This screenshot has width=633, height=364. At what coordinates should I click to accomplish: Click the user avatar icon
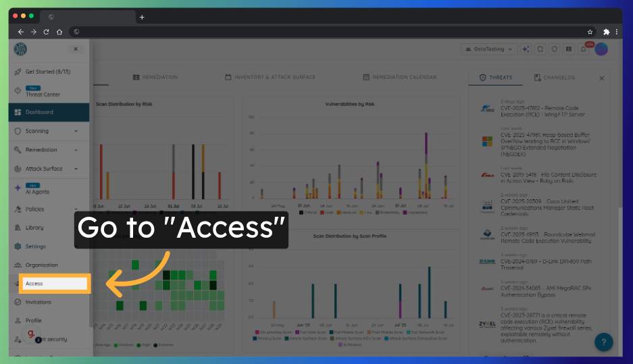[x=601, y=49]
